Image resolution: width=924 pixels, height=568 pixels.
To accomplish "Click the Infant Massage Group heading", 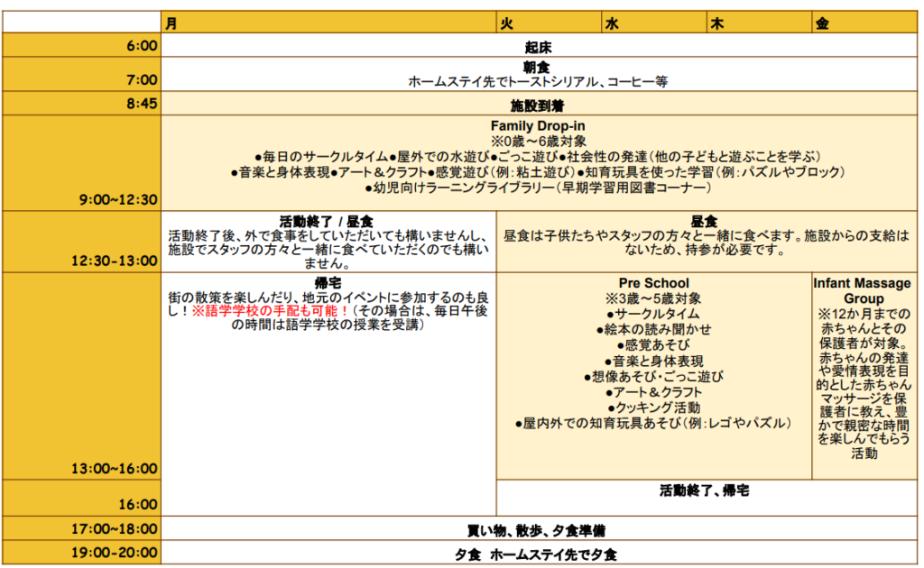I will pyautogui.click(x=864, y=290).
